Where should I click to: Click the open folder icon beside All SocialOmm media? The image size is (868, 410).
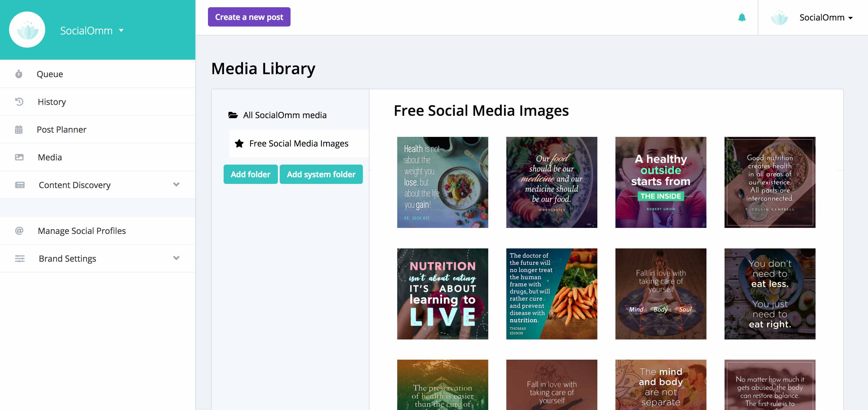coord(233,115)
